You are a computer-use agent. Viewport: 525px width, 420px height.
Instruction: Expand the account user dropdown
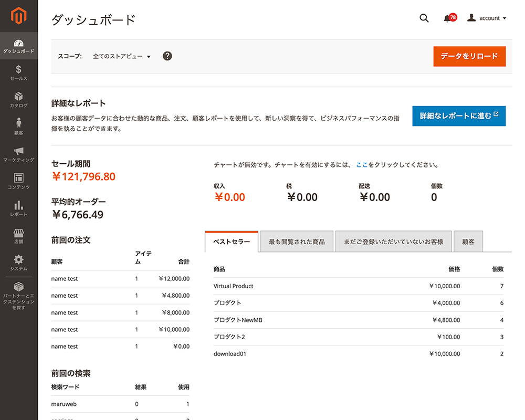click(487, 18)
